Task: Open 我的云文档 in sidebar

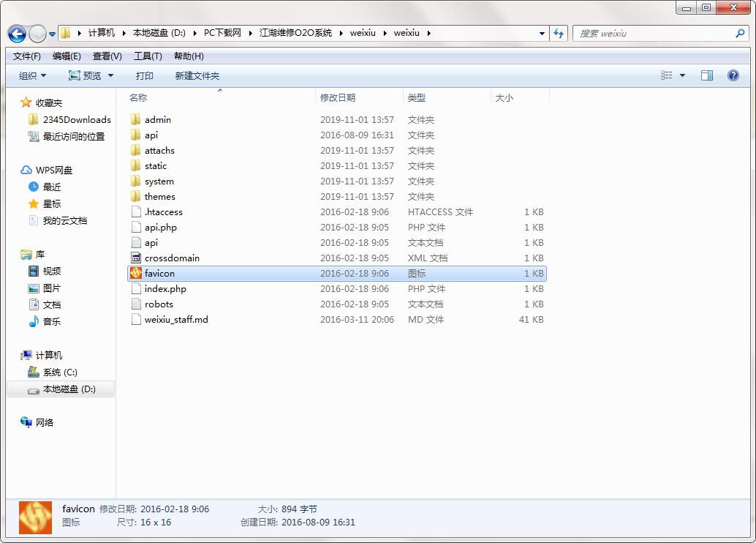Action: [65, 220]
